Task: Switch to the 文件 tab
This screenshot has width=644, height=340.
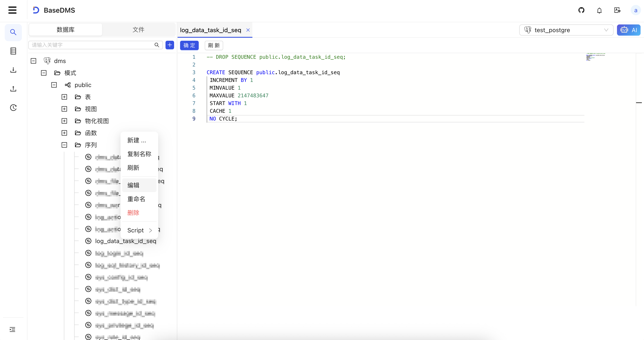Action: 138,30
